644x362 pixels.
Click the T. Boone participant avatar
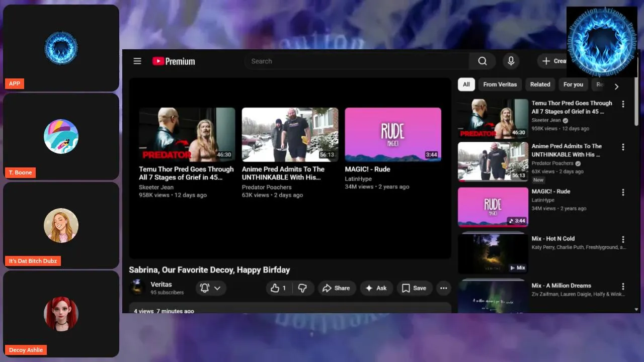click(61, 136)
